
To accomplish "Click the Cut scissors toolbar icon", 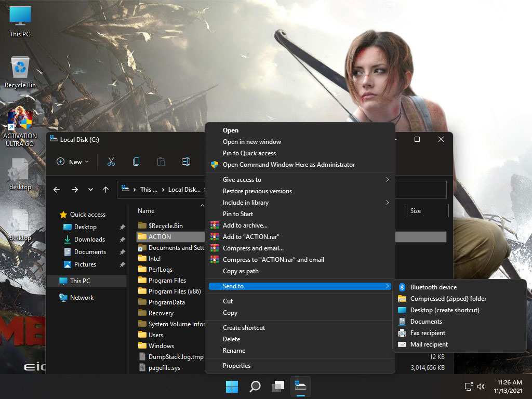I will tap(111, 162).
